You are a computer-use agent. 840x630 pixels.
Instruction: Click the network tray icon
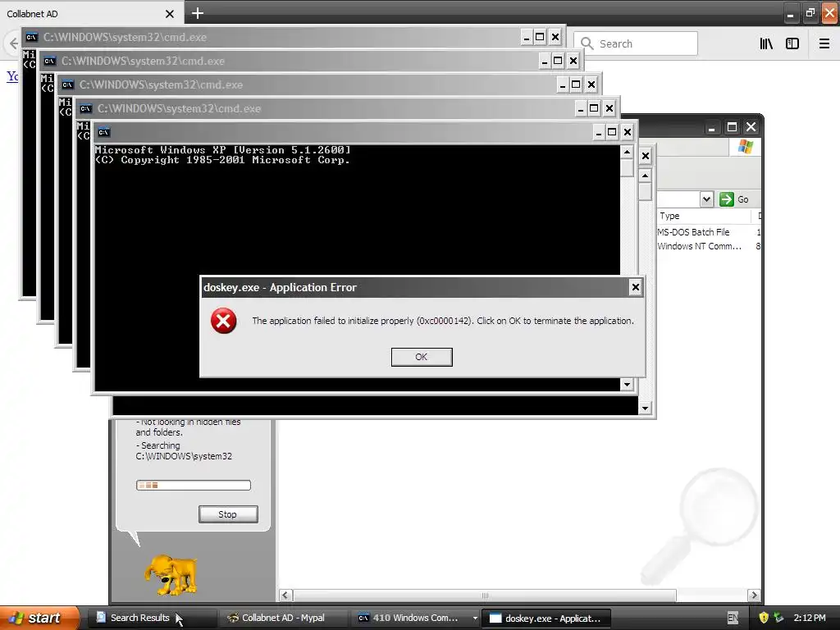[x=778, y=618]
